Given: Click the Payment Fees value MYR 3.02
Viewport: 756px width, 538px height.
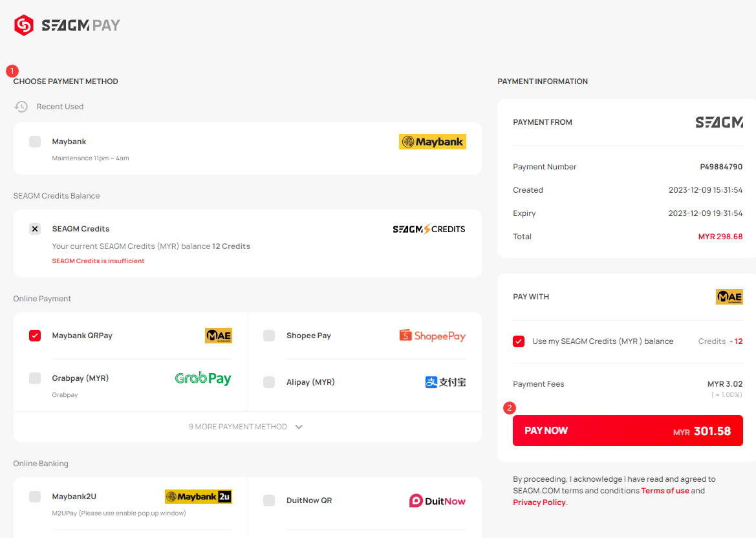Looking at the screenshot, I should point(725,383).
